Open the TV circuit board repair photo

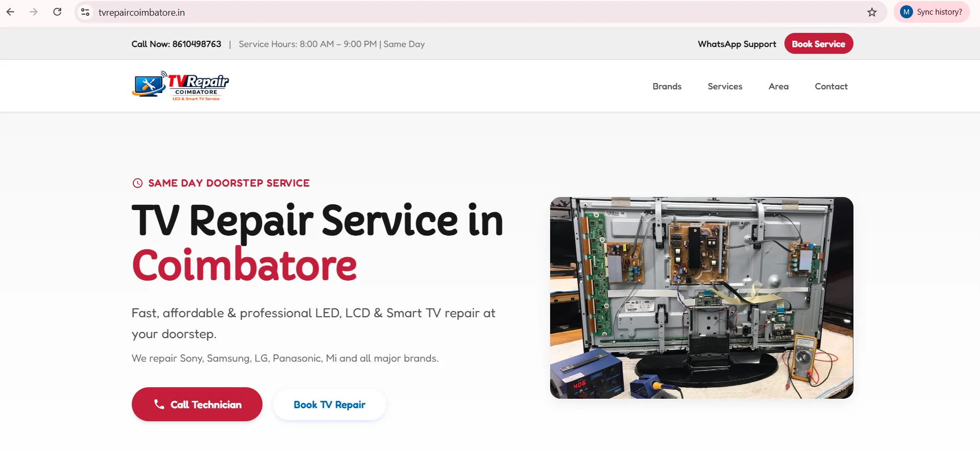coord(701,298)
